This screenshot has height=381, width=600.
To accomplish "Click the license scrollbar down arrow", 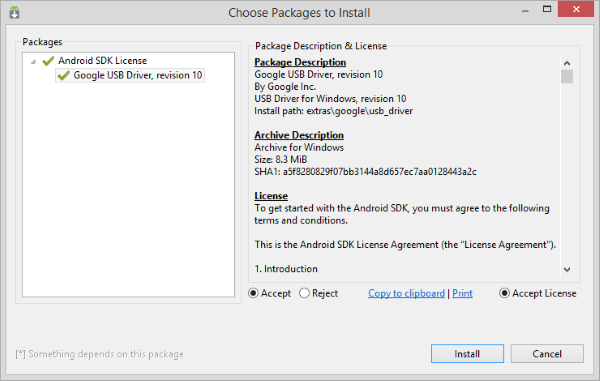I will 567,269.
